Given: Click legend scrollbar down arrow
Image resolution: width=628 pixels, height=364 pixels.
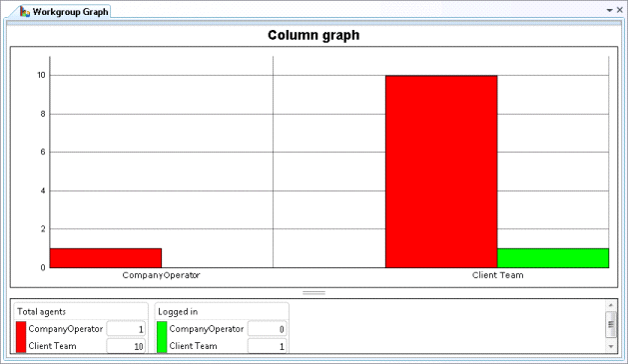Looking at the screenshot, I should tap(611, 346).
